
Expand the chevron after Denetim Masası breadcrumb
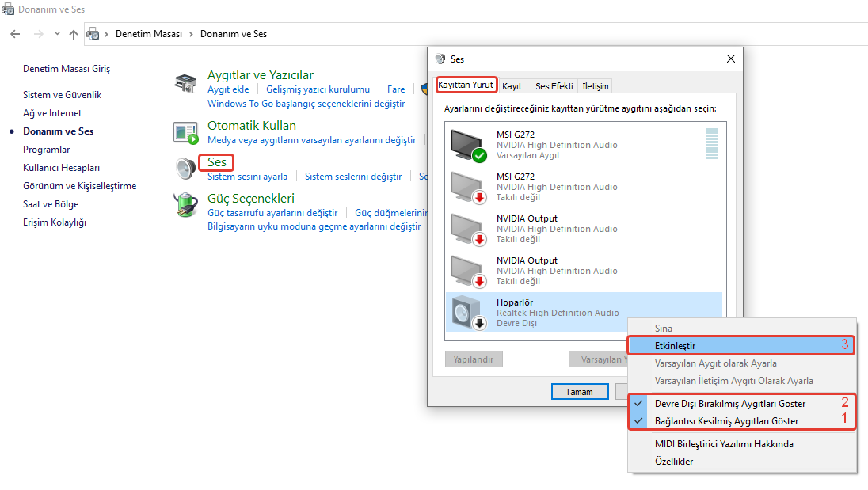(x=191, y=34)
